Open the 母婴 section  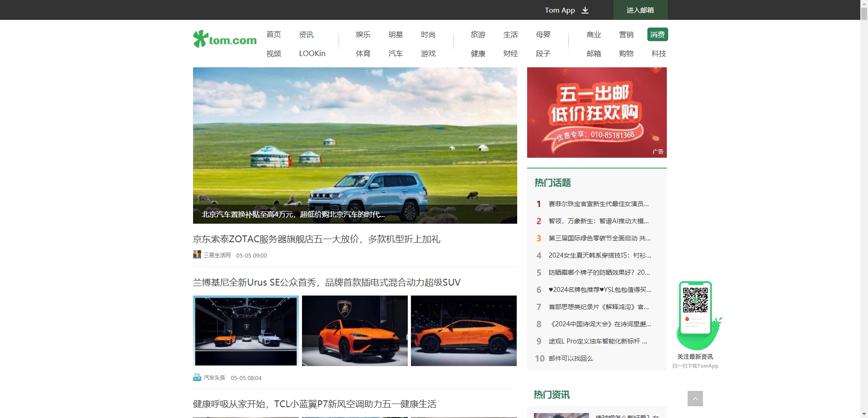click(x=543, y=34)
